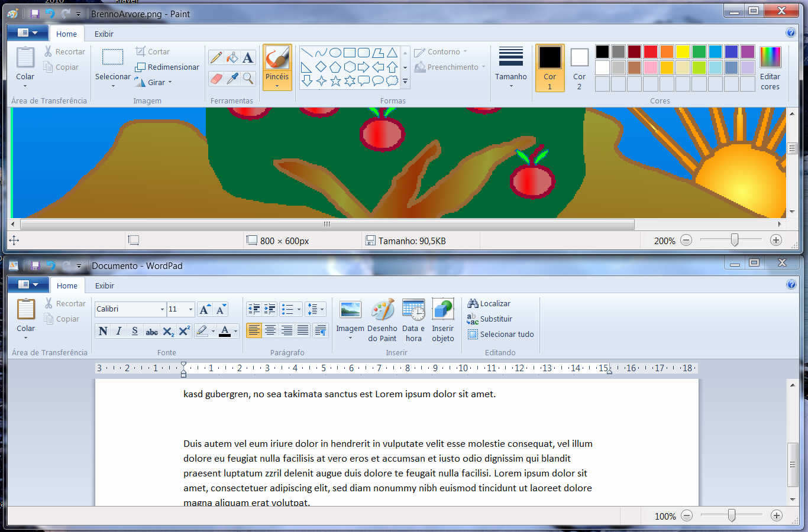The width and height of the screenshot is (808, 532).
Task: Open the Paint Home tab
Action: tap(66, 34)
